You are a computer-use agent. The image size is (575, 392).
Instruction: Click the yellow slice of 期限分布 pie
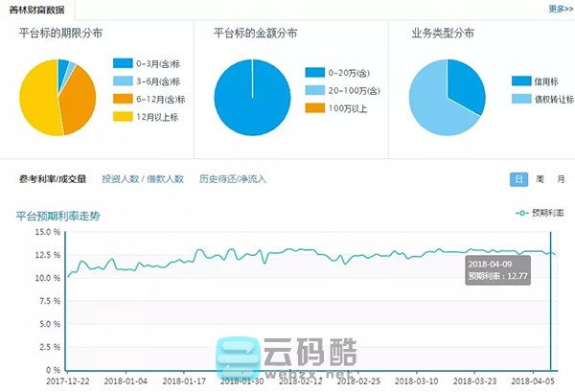tap(38, 105)
